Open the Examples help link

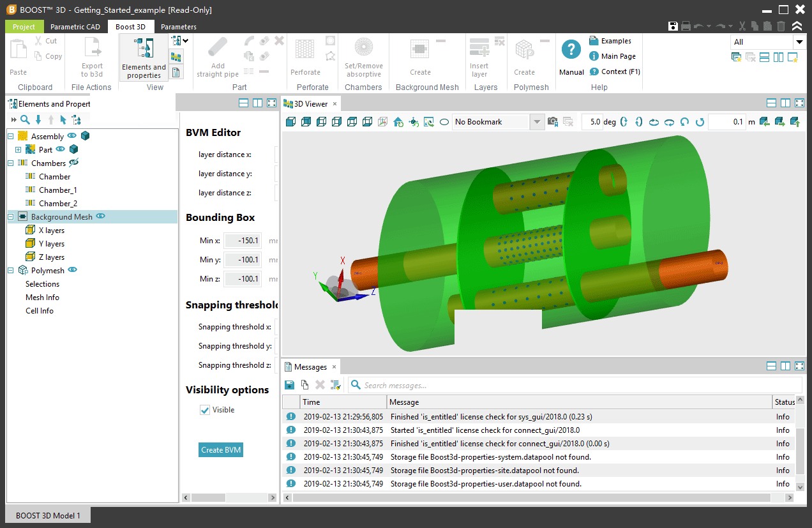click(610, 41)
